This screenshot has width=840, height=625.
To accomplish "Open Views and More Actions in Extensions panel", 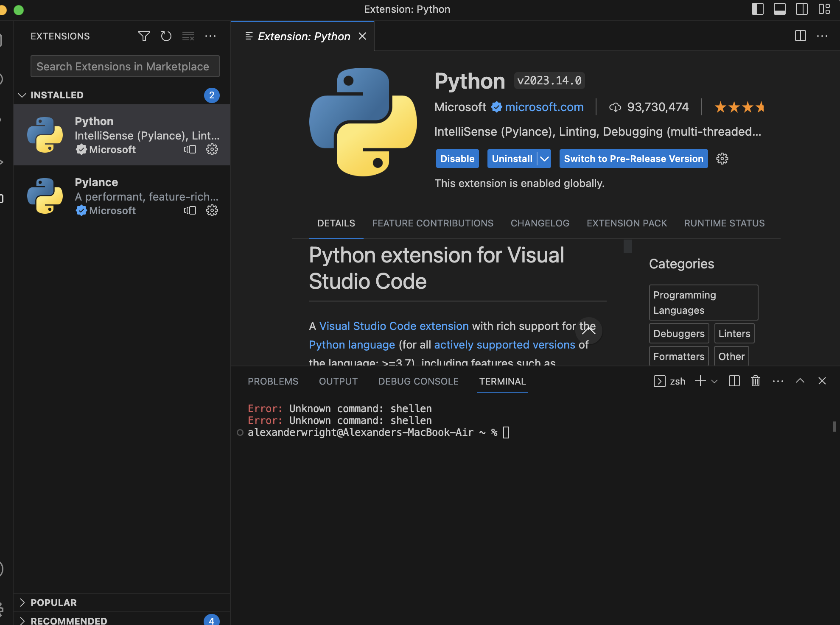I will (210, 36).
